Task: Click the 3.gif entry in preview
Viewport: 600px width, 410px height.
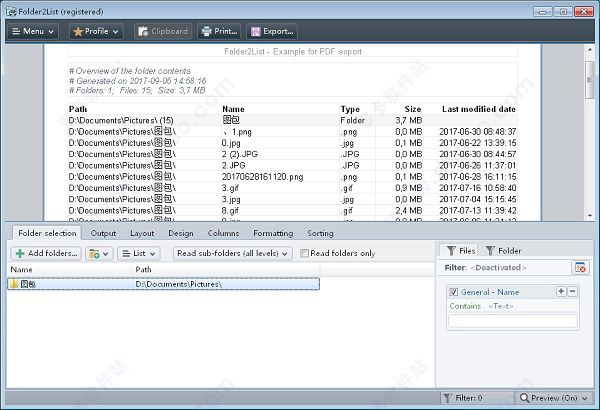Action: point(230,188)
